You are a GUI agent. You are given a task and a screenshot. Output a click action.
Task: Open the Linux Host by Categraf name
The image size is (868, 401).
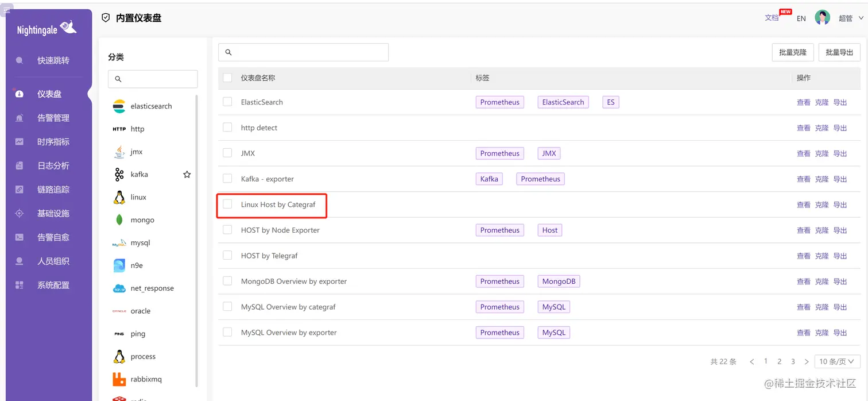(x=278, y=205)
